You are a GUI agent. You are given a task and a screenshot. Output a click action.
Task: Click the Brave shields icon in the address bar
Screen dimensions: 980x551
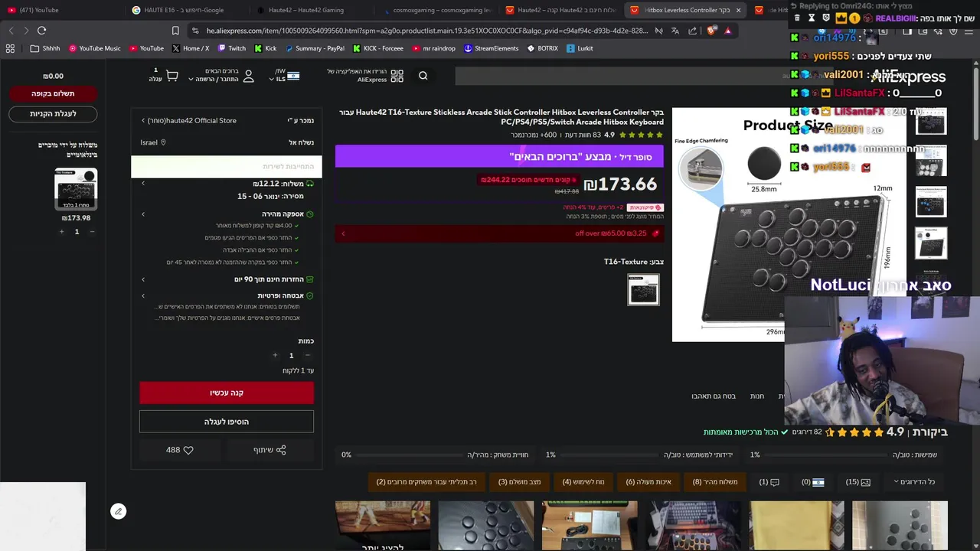711,31
